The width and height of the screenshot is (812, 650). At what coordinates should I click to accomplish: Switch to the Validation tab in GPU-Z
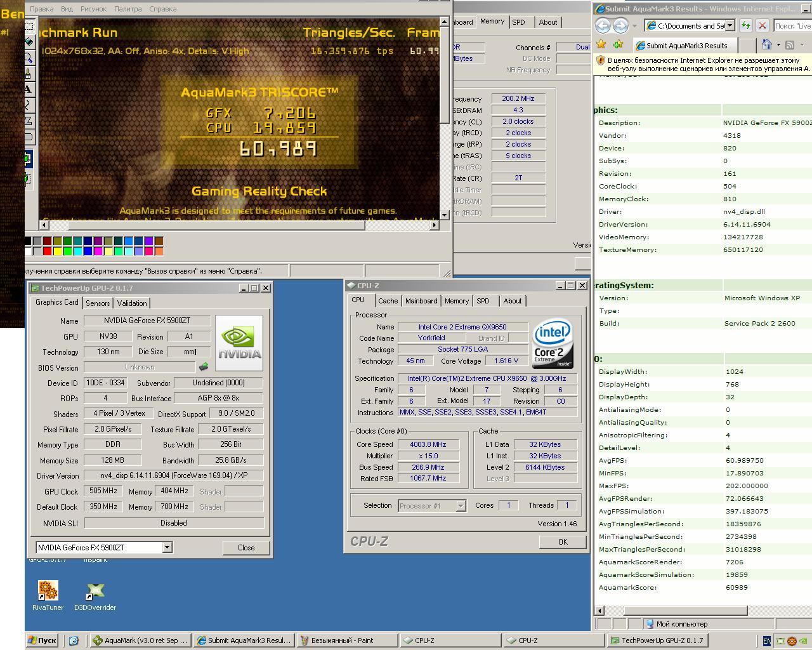coord(132,303)
